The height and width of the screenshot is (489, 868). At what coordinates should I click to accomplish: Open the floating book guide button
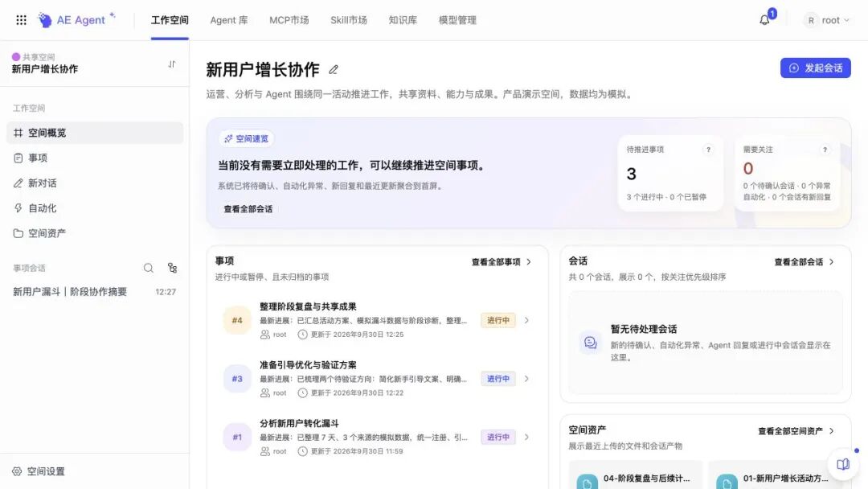coord(843,464)
